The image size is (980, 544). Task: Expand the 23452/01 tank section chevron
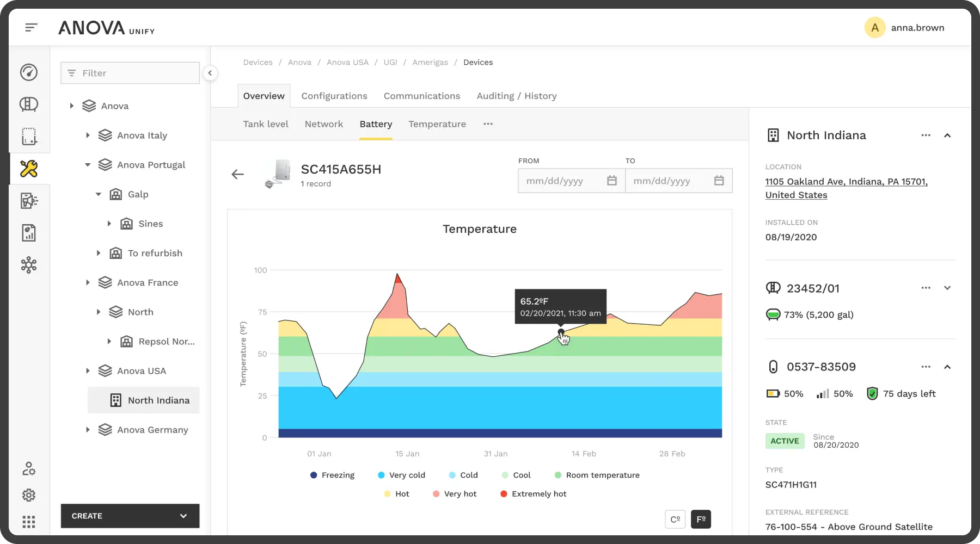point(947,288)
